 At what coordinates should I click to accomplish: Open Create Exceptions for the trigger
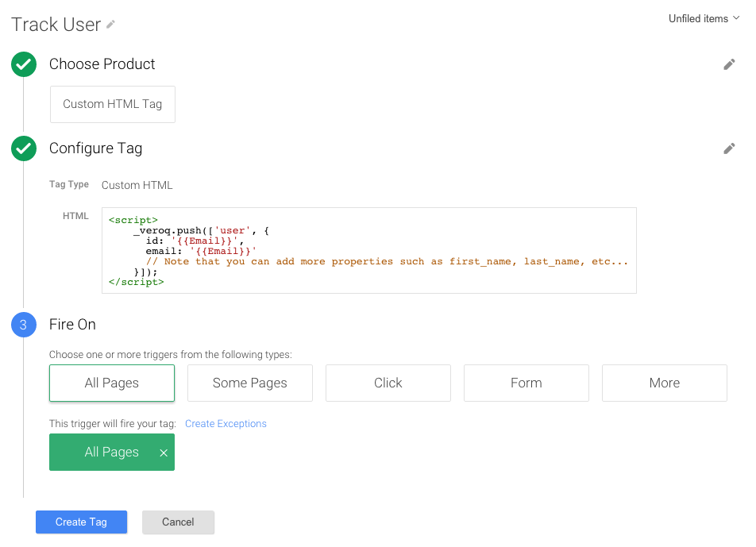click(226, 423)
